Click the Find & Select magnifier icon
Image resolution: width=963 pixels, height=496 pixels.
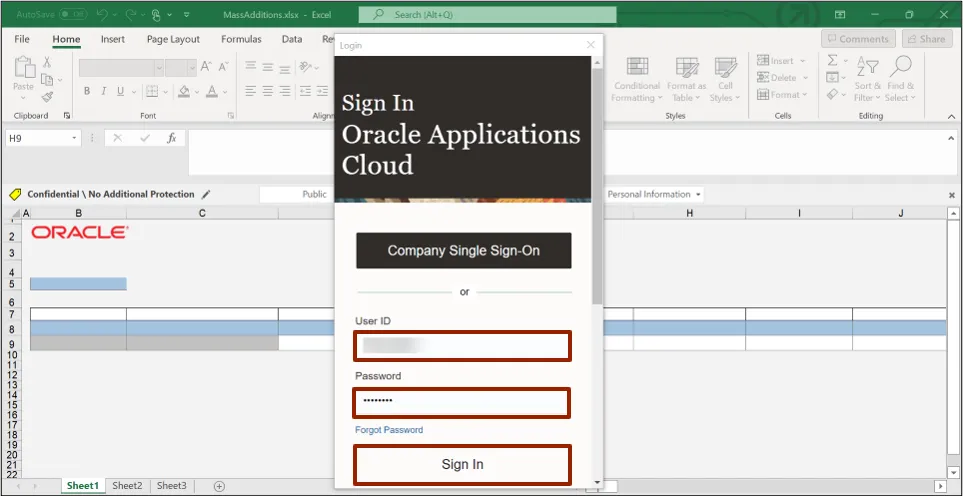tap(900, 68)
